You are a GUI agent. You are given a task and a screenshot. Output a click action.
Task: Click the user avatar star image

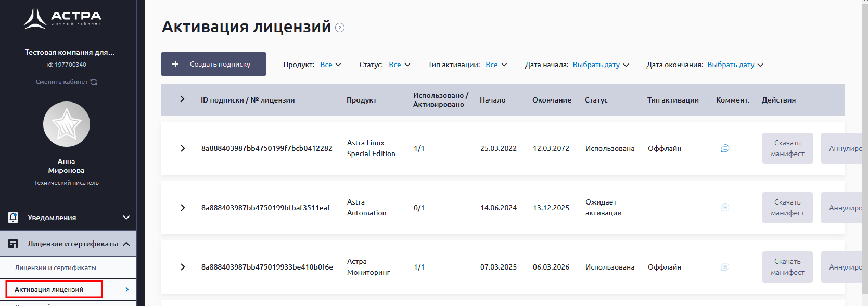(67, 124)
